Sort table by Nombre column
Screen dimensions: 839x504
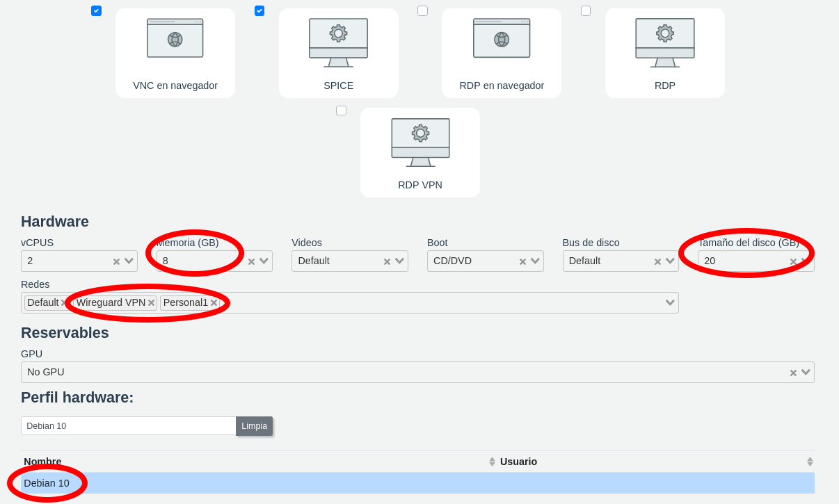43,462
